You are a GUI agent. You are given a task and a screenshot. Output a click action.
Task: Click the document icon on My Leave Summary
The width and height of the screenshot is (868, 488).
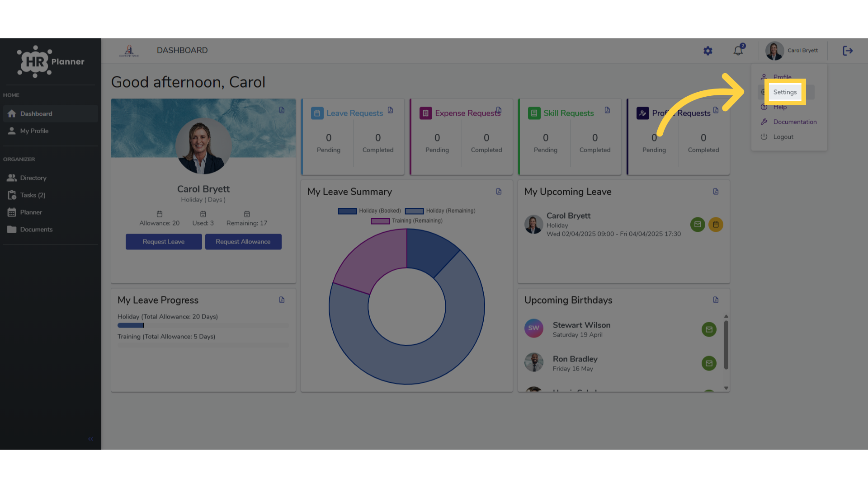tap(499, 192)
